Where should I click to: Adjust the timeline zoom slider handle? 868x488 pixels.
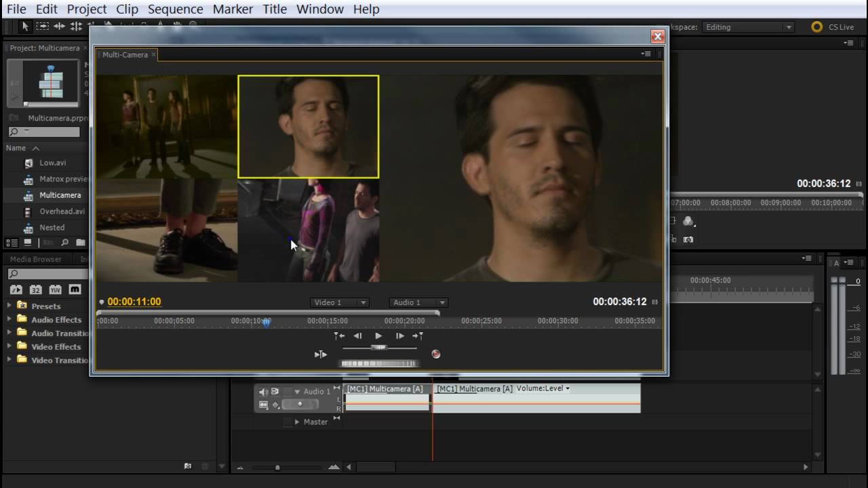(277, 467)
